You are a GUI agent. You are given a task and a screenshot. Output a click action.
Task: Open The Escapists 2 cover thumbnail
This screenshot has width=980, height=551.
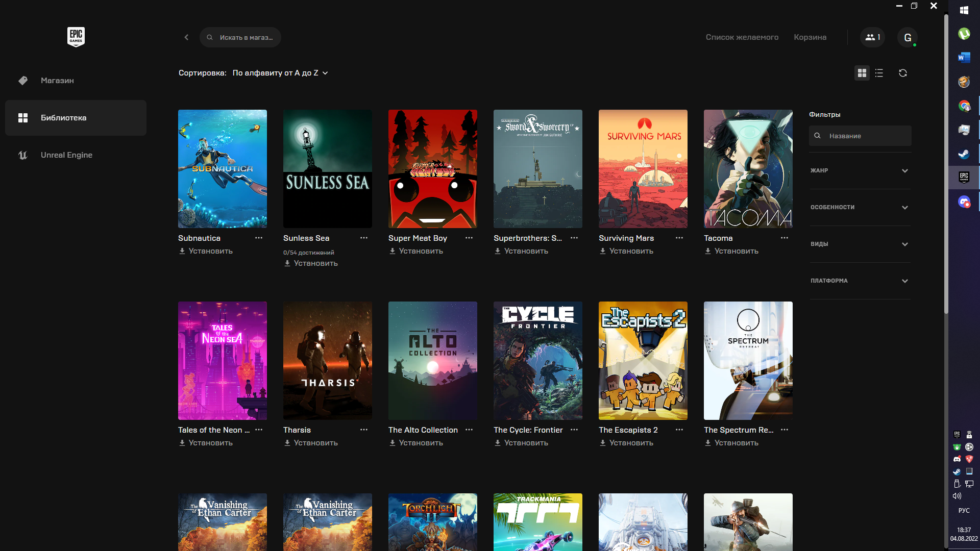(x=643, y=361)
